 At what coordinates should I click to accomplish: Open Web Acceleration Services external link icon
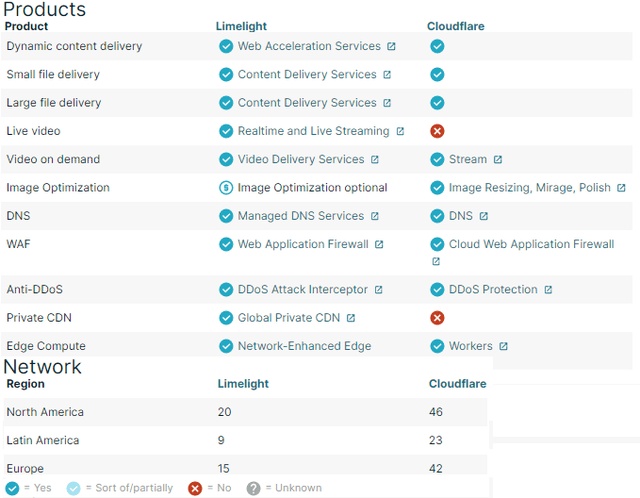click(x=391, y=46)
